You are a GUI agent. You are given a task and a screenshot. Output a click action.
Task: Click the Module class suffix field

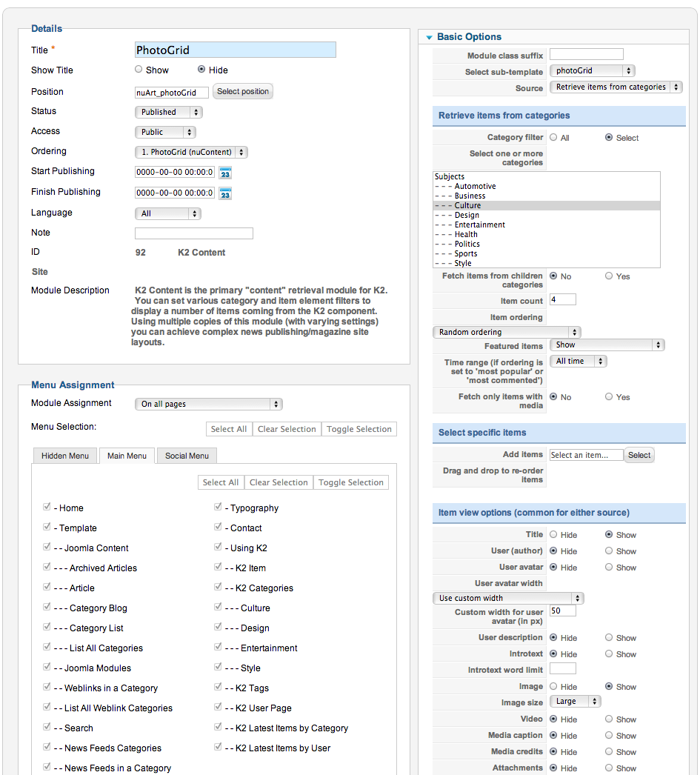[x=587, y=54]
